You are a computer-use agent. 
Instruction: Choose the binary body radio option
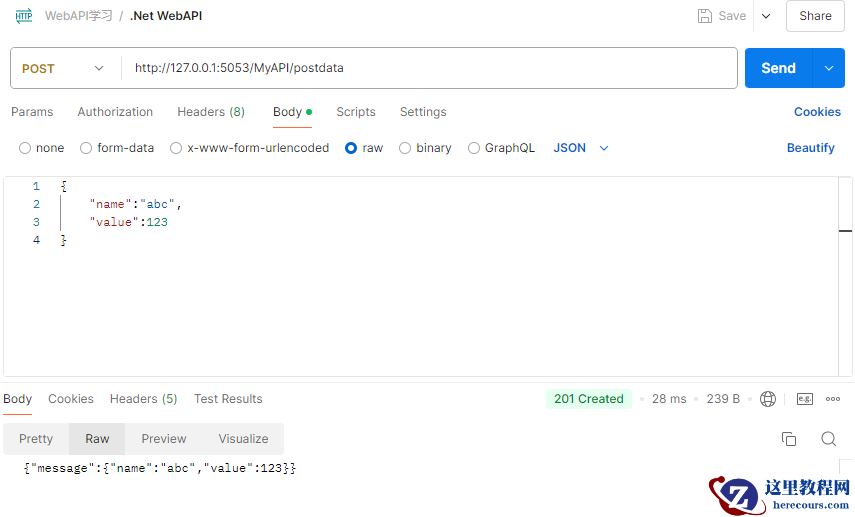click(405, 148)
